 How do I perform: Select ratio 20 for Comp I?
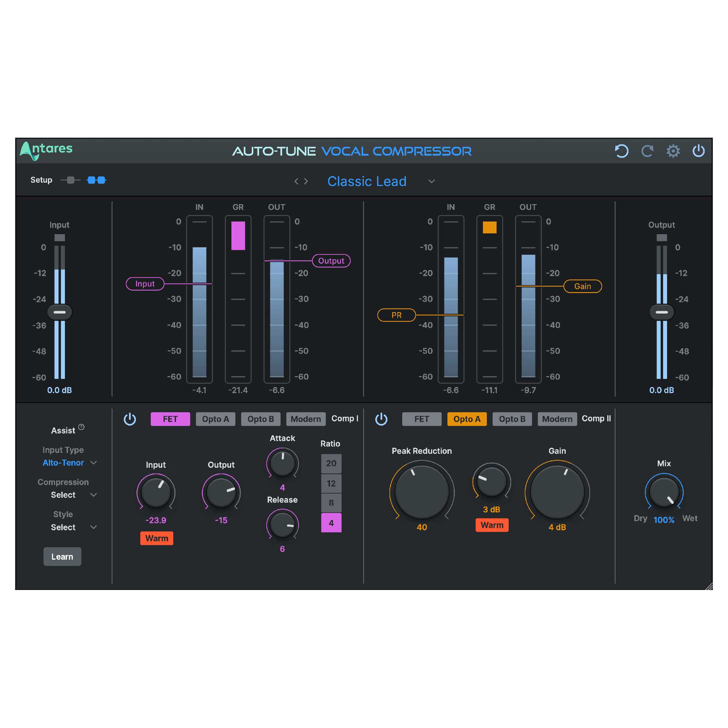tap(331, 463)
